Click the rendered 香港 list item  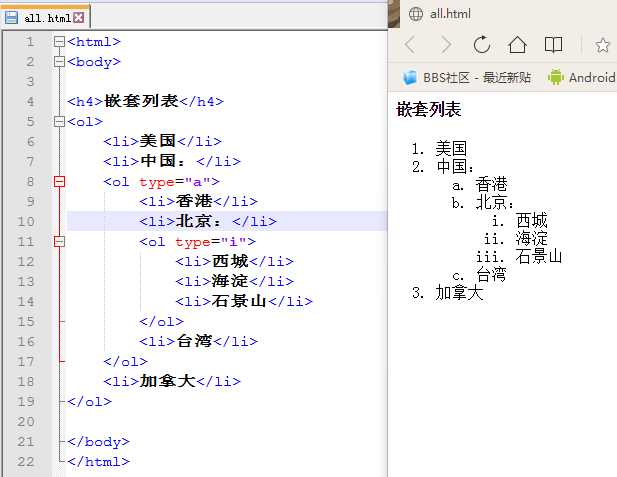tap(491, 184)
